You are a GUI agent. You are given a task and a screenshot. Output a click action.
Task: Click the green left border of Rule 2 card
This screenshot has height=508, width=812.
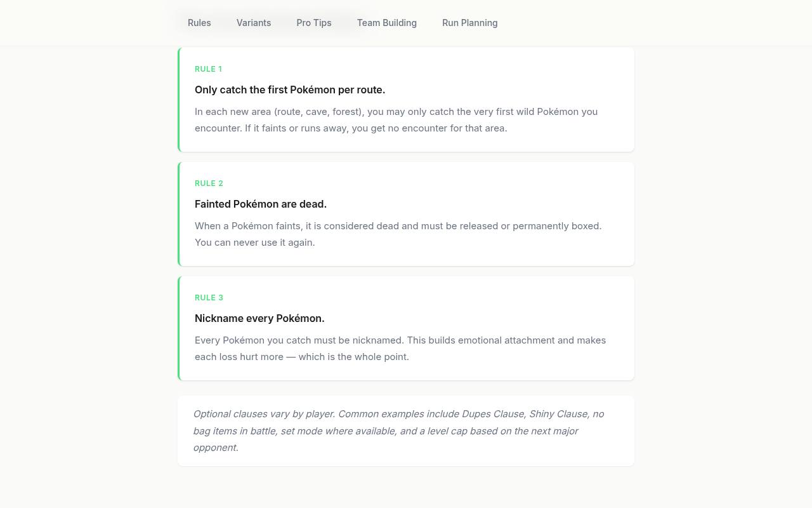point(179,214)
